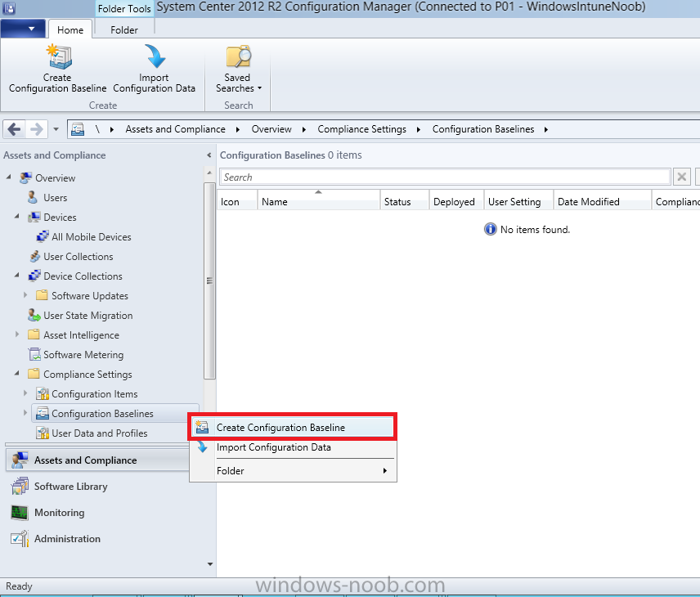Expand arrow after Configuration Baselines breadcrumb

point(546,129)
